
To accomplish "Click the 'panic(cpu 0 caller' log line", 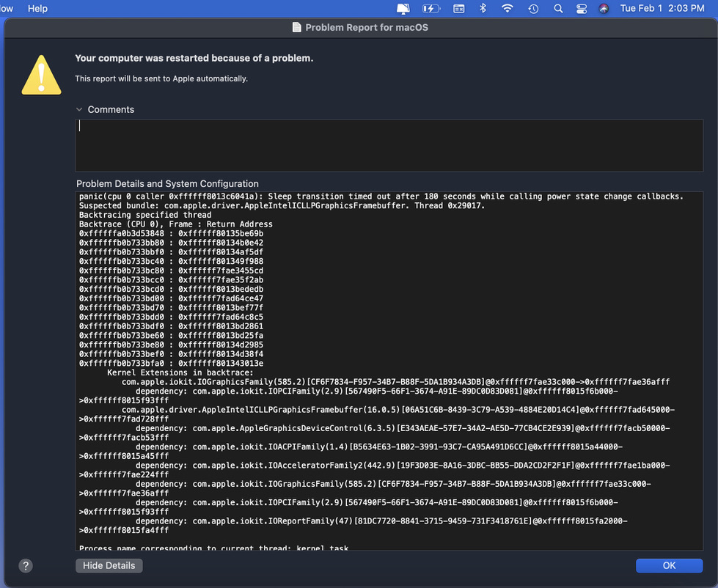I will (381, 196).
